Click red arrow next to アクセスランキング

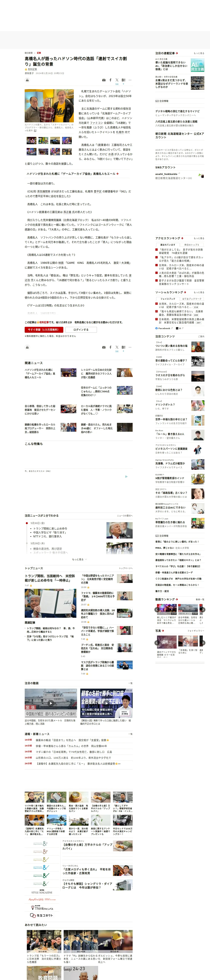tap(182, 238)
